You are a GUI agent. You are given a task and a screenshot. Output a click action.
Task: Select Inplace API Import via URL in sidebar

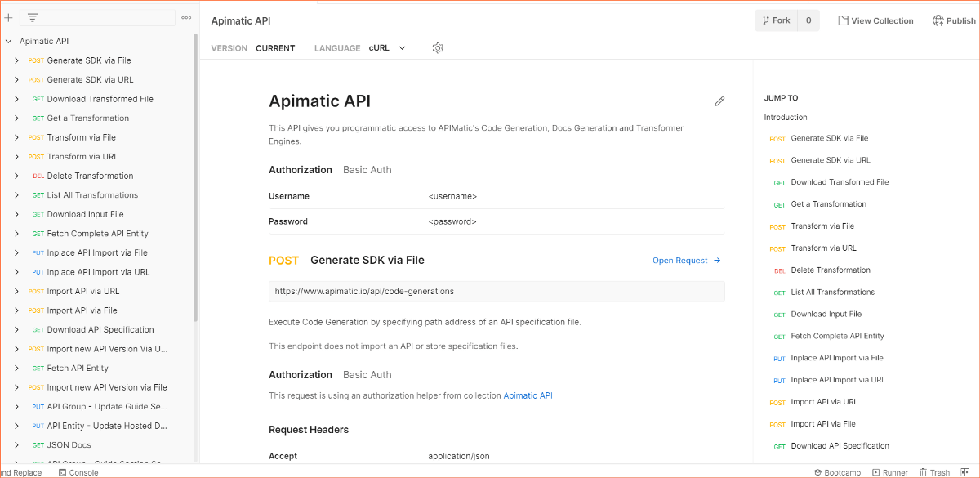(x=98, y=272)
